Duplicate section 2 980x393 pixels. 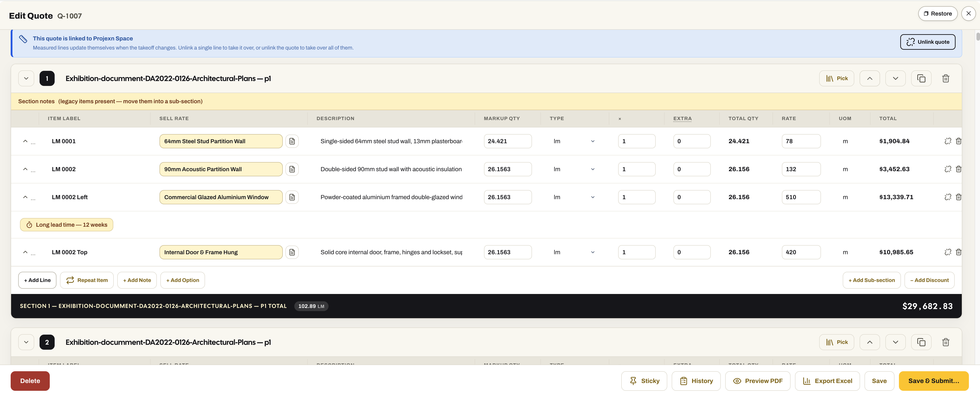(921, 342)
